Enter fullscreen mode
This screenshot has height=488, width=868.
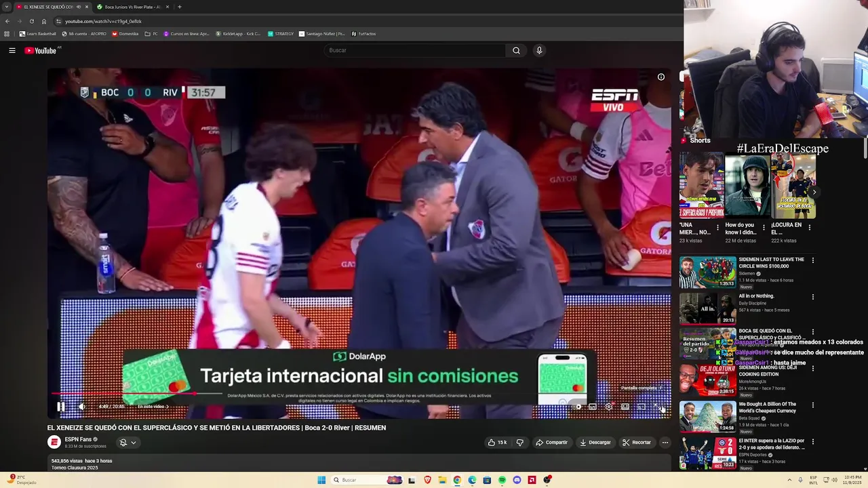[657, 406]
